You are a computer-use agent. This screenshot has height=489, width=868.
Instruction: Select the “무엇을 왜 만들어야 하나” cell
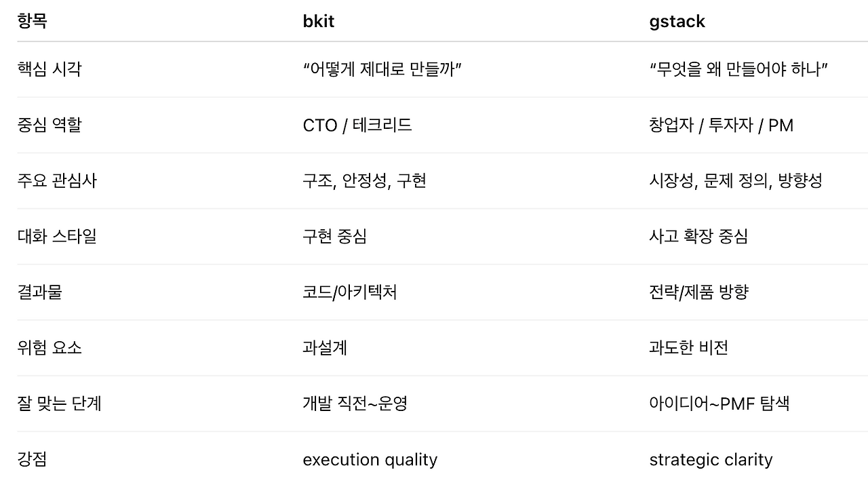tap(739, 69)
